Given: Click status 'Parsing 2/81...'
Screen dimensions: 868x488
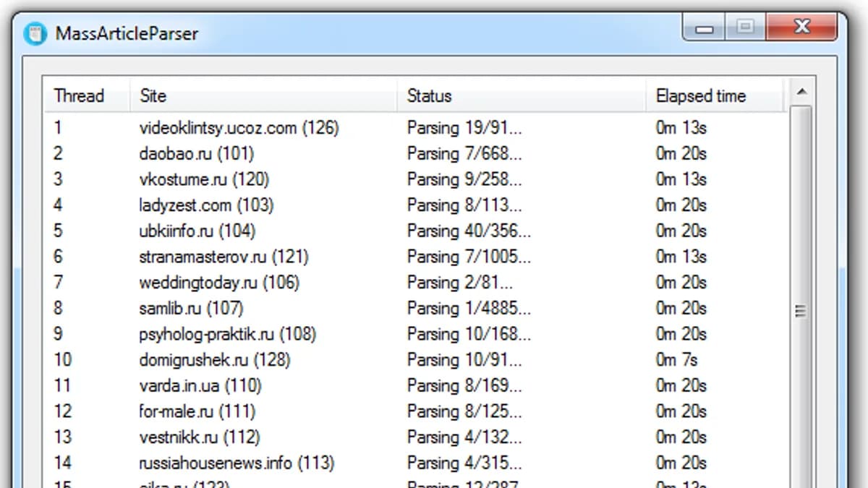Looking at the screenshot, I should pos(460,283).
